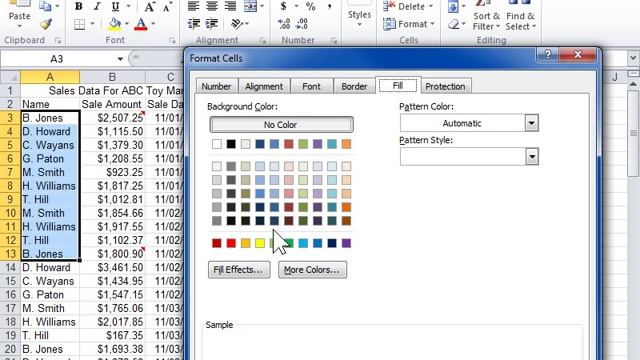Pick purple standard color swatch
The width and height of the screenshot is (640, 360).
tap(346, 243)
